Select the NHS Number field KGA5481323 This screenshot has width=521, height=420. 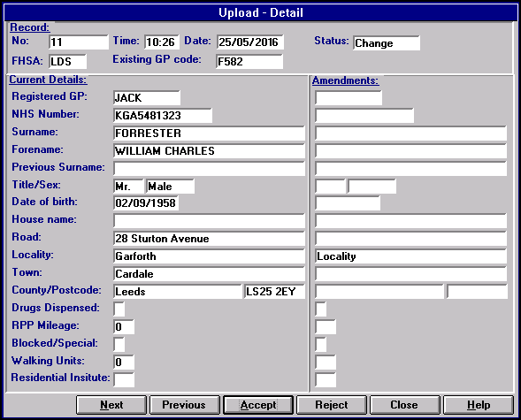(163, 116)
